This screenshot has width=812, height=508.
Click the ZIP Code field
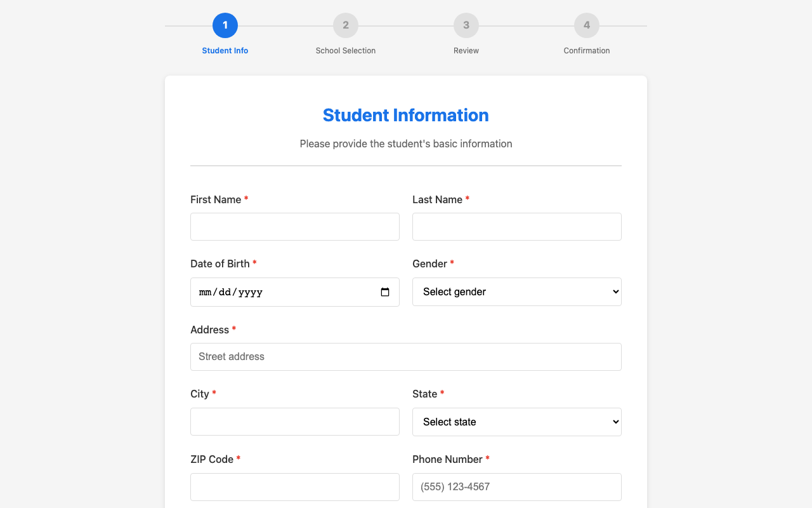point(294,486)
